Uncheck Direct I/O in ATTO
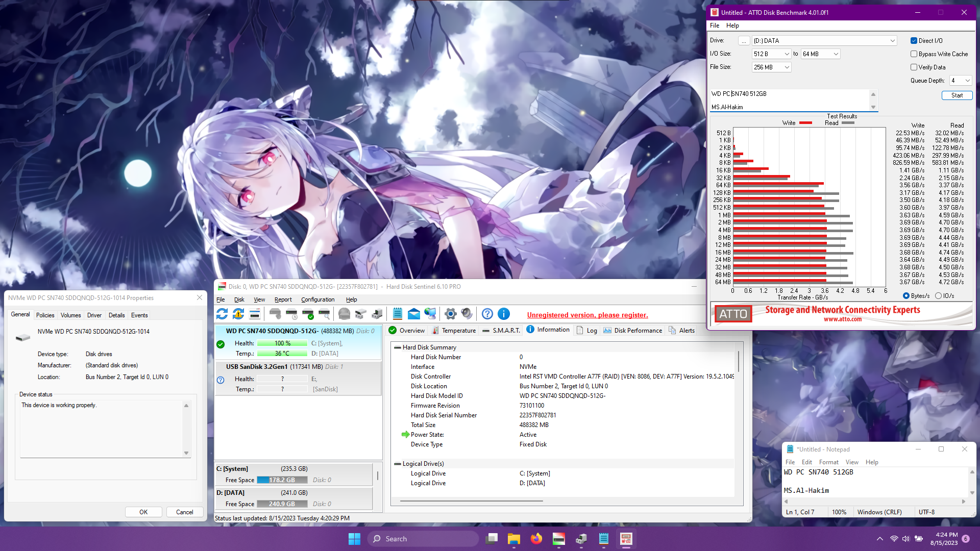 click(914, 41)
